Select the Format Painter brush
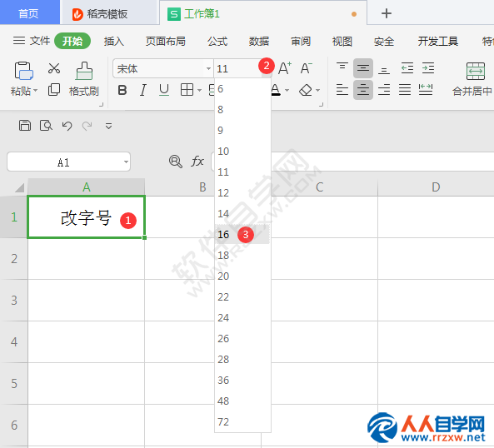 coord(84,71)
